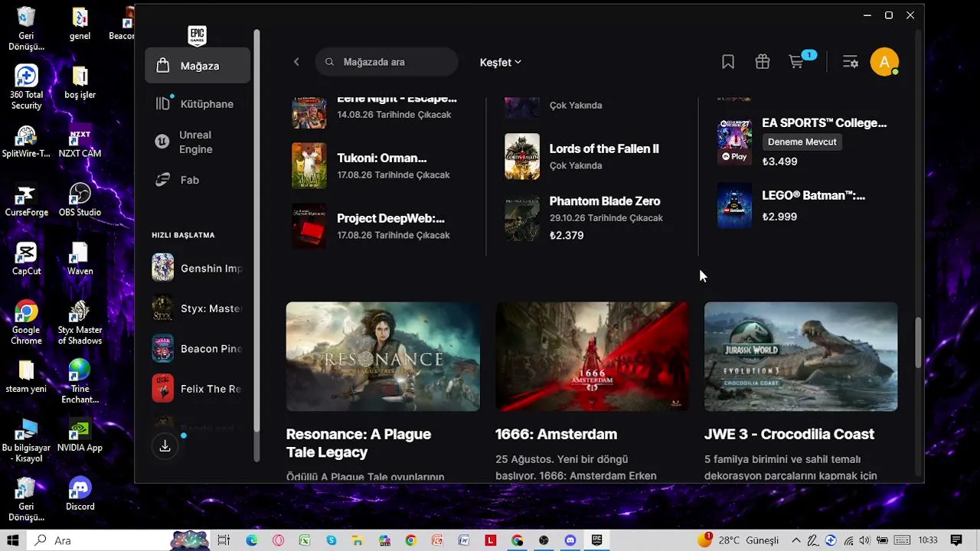This screenshot has height=551, width=980.
Task: Click the Deneme Mevcut badge
Action: pyautogui.click(x=802, y=142)
